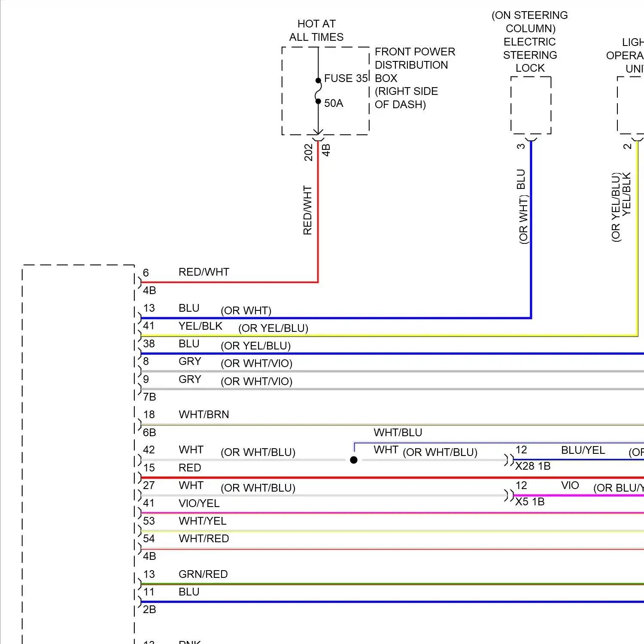Select the vertical 'RED/WHT' wire label
This screenshot has width=644, height=644.
pyautogui.click(x=307, y=210)
